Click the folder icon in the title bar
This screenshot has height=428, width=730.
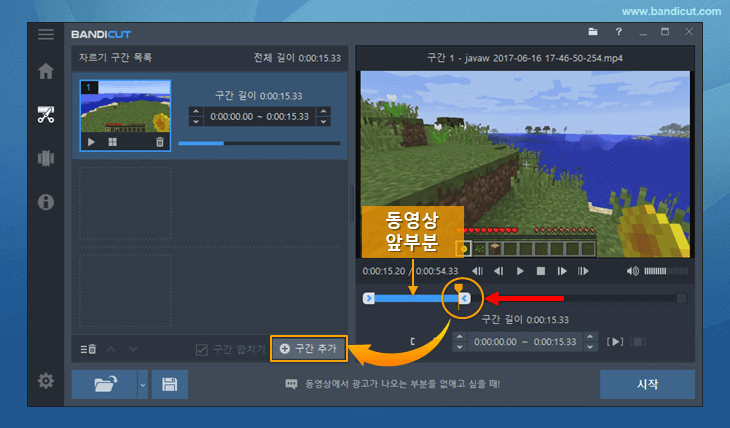[593, 32]
